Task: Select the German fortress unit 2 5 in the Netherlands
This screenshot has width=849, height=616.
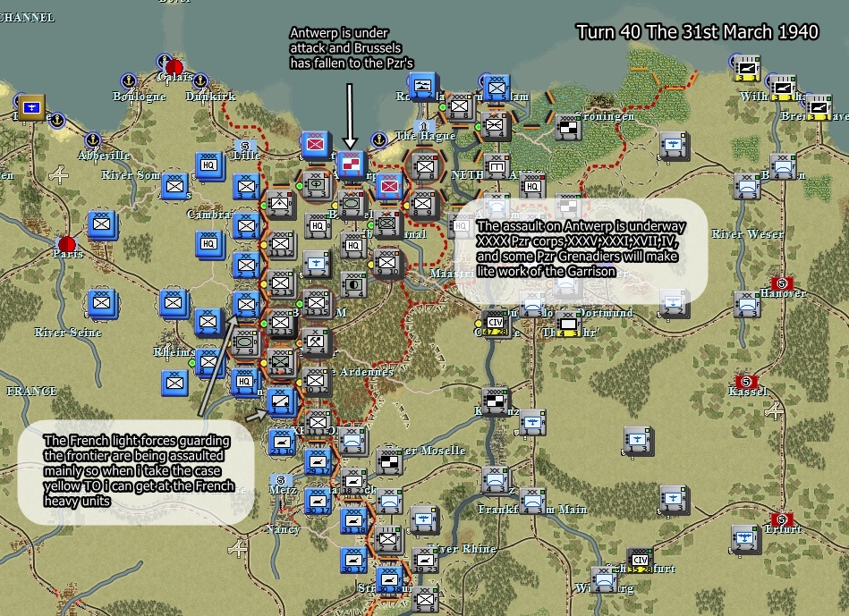Action: (x=496, y=165)
